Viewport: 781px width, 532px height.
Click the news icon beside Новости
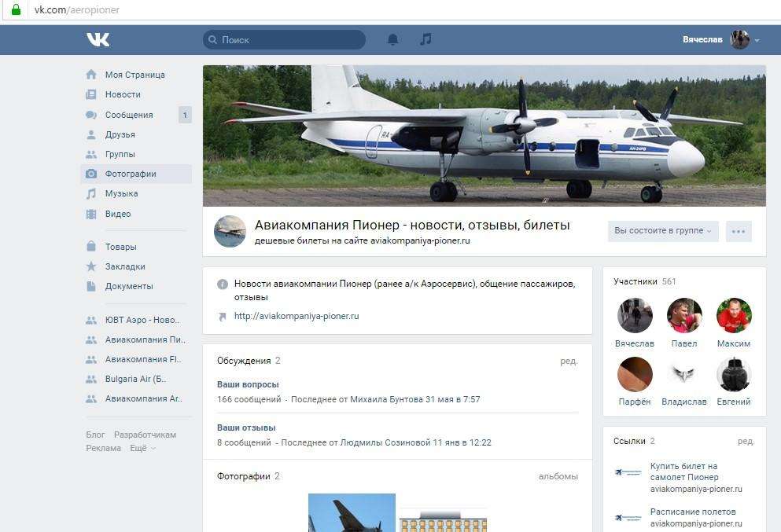tap(91, 94)
